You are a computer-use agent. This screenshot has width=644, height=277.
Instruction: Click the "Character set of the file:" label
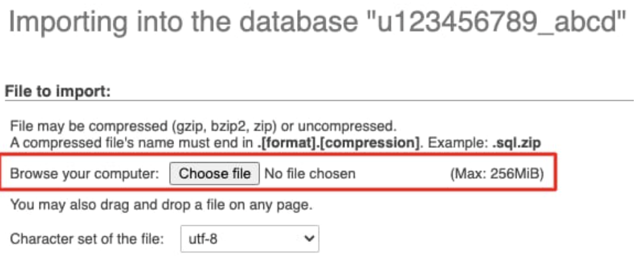point(87,239)
